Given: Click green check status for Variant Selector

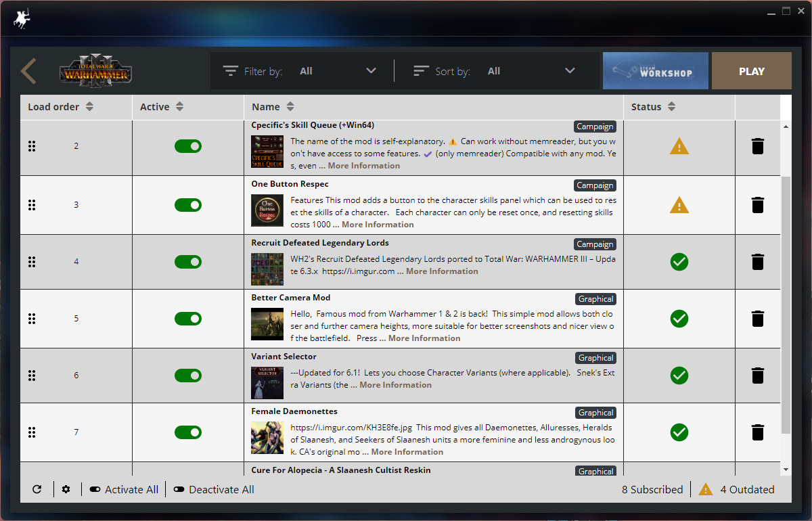Looking at the screenshot, I should [679, 376].
